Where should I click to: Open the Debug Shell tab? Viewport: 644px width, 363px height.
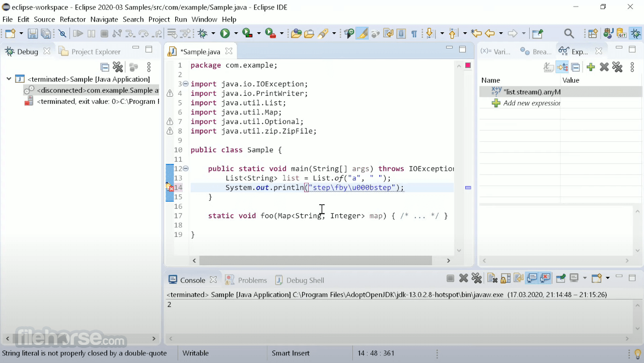pos(300,280)
